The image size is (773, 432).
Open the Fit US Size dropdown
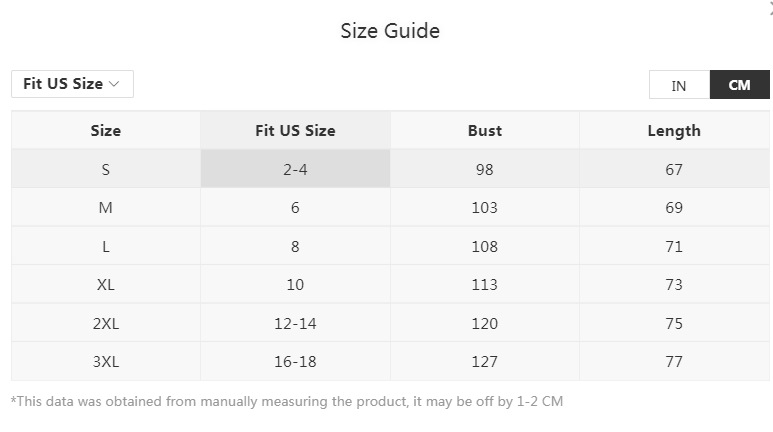click(x=72, y=84)
